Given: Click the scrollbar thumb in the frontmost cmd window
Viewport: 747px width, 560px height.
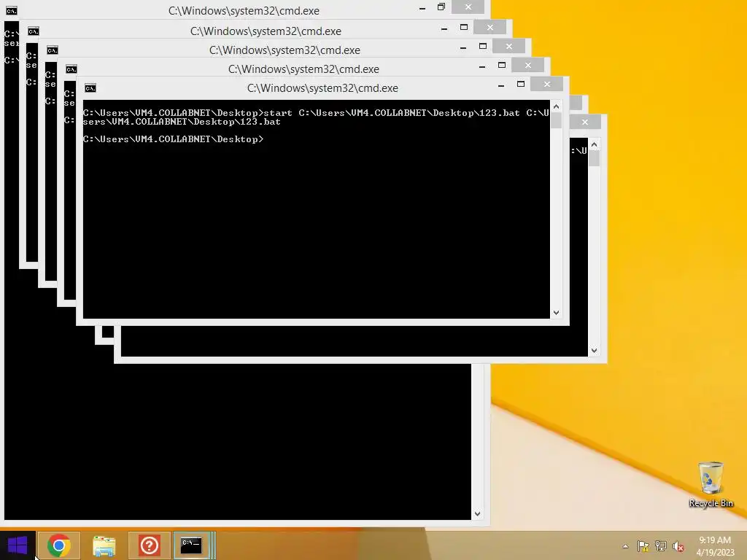Looking at the screenshot, I should [x=556, y=120].
